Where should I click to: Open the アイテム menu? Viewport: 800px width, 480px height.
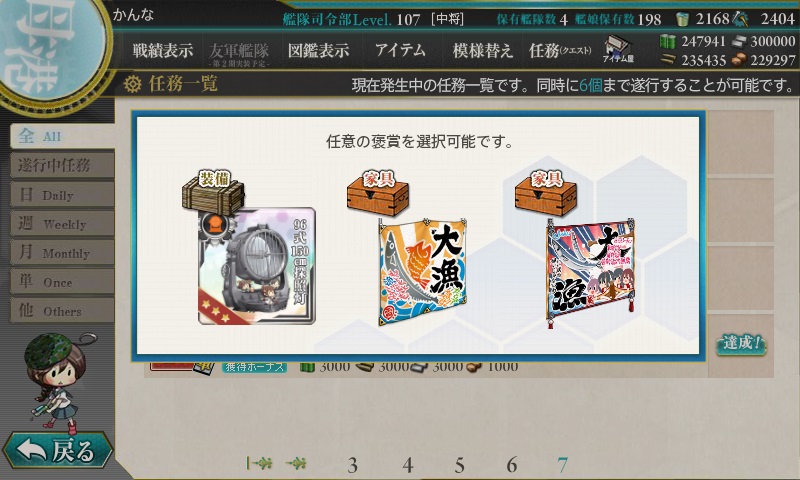400,50
